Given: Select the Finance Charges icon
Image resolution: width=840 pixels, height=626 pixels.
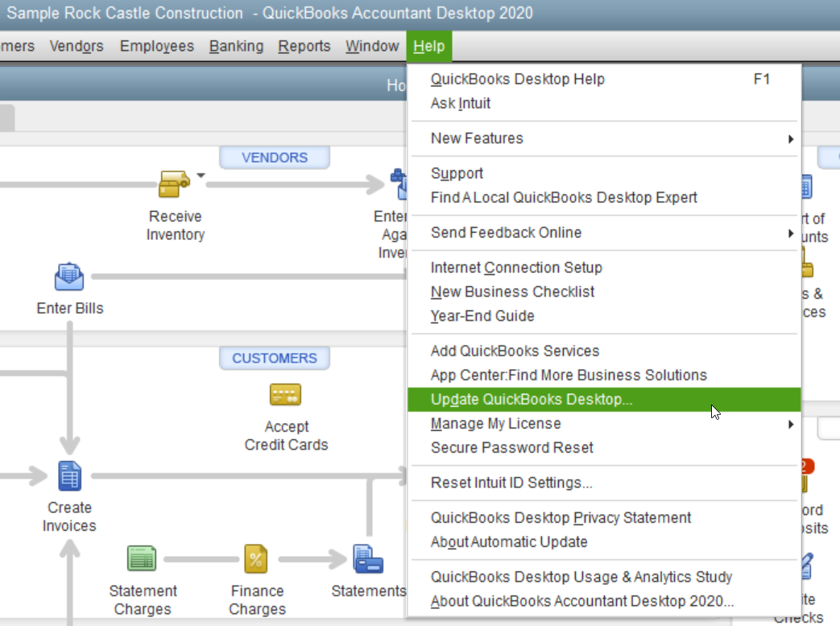Looking at the screenshot, I should 256,558.
